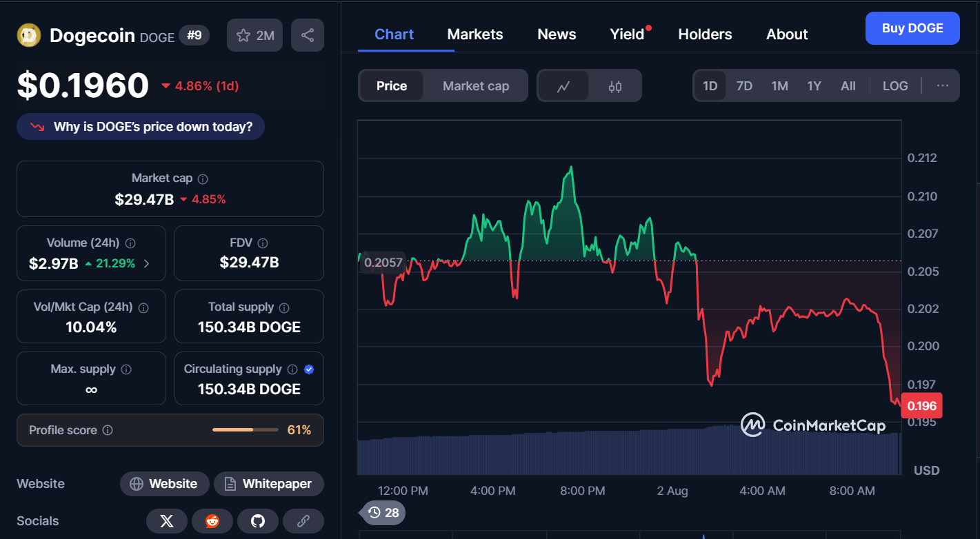Open the Holders tab

[x=705, y=34]
